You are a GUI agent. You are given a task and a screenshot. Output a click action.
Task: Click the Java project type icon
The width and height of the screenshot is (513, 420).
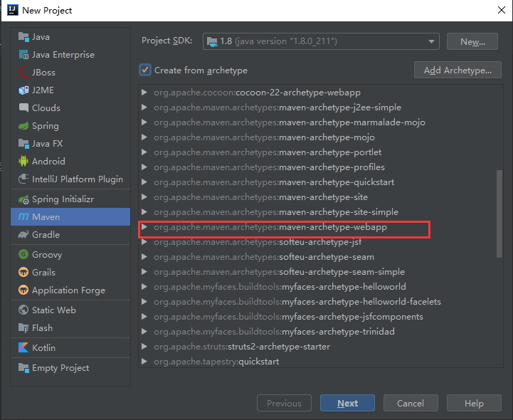pos(23,37)
